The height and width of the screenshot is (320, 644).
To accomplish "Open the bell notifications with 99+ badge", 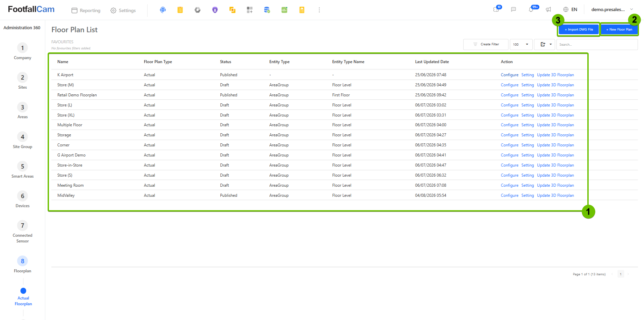I will coord(532,9).
